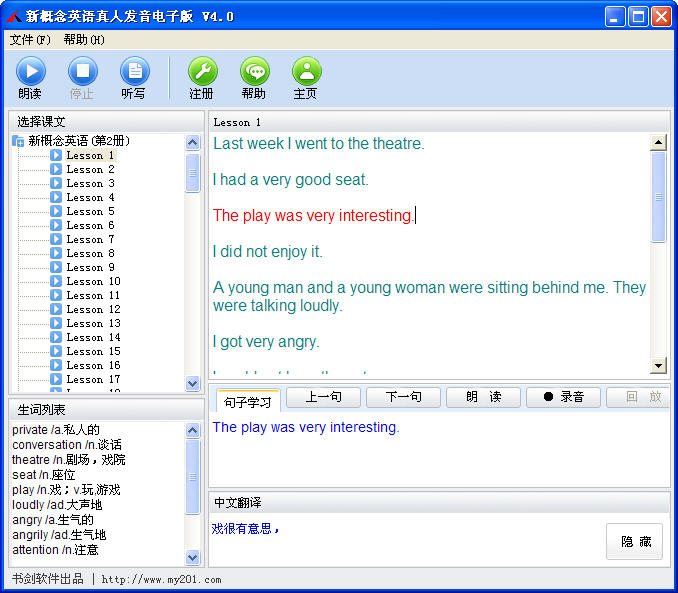Start recording with the 录音 button

pos(564,397)
